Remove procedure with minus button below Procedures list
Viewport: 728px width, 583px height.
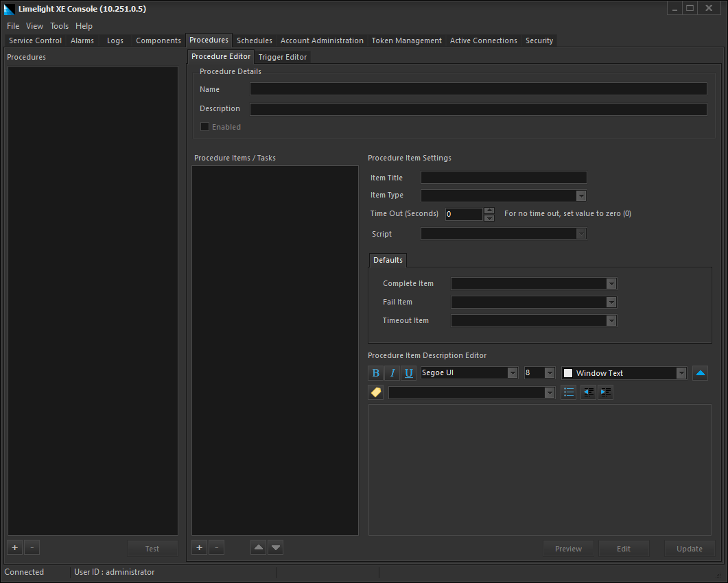32,548
